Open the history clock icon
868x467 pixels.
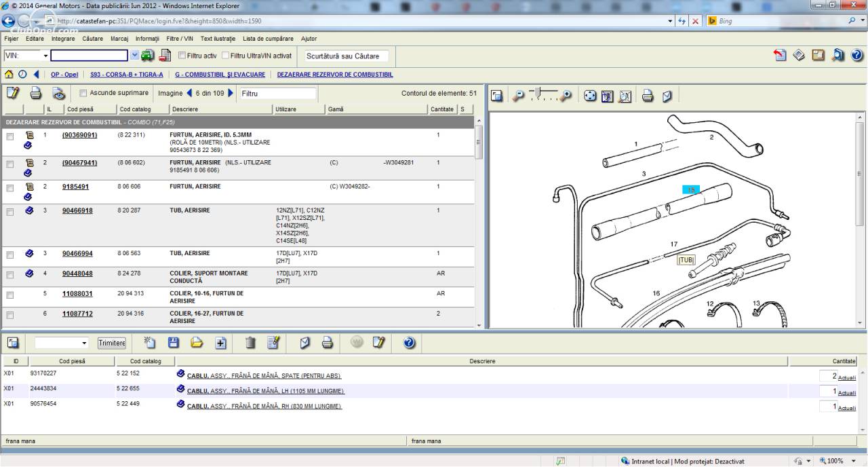(x=22, y=75)
